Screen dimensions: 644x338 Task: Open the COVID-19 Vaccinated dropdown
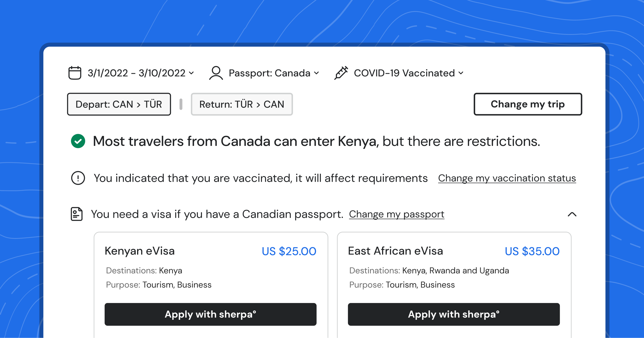(x=409, y=73)
